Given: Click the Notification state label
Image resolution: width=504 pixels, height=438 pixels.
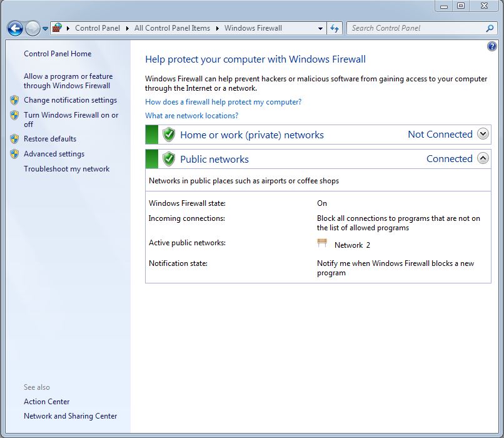Looking at the screenshot, I should 178,263.
